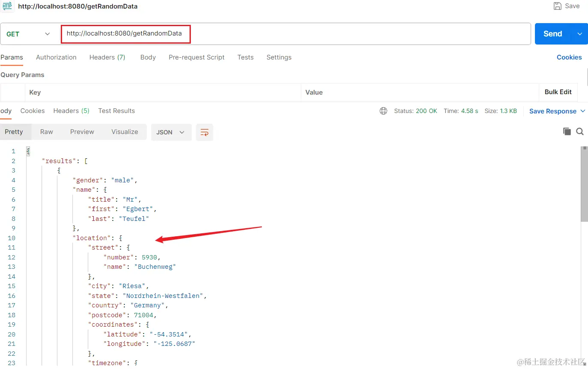Click the "location" key

(92, 238)
